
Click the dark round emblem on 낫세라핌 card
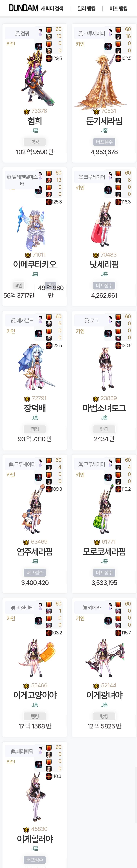pyautogui.click(x=108, y=190)
